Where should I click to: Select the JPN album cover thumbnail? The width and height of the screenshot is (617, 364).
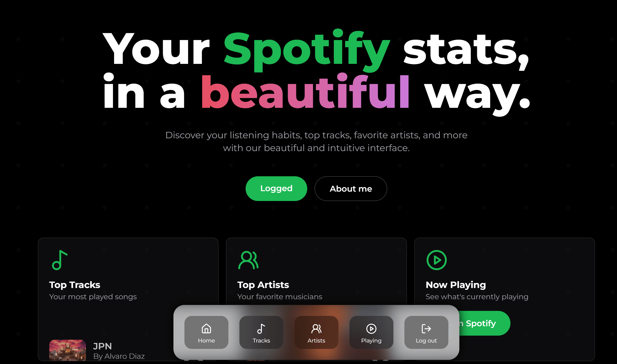[x=68, y=350]
